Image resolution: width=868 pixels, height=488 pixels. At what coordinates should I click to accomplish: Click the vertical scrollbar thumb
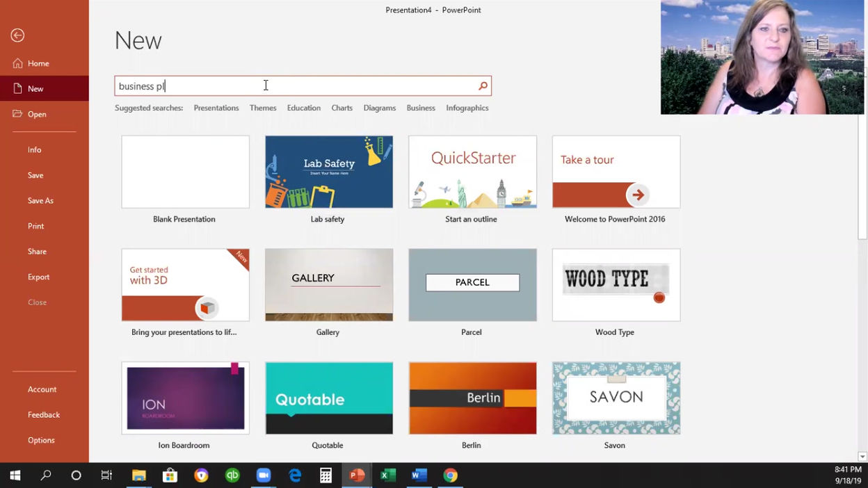coord(862,154)
